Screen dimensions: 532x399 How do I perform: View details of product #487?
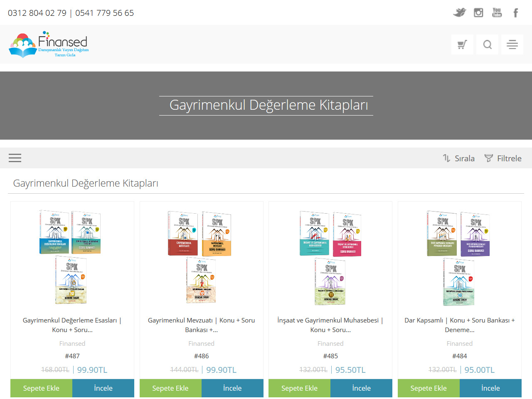pos(103,388)
